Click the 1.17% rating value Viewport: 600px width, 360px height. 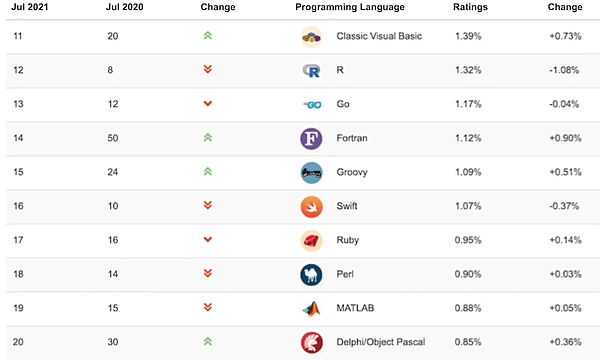468,104
